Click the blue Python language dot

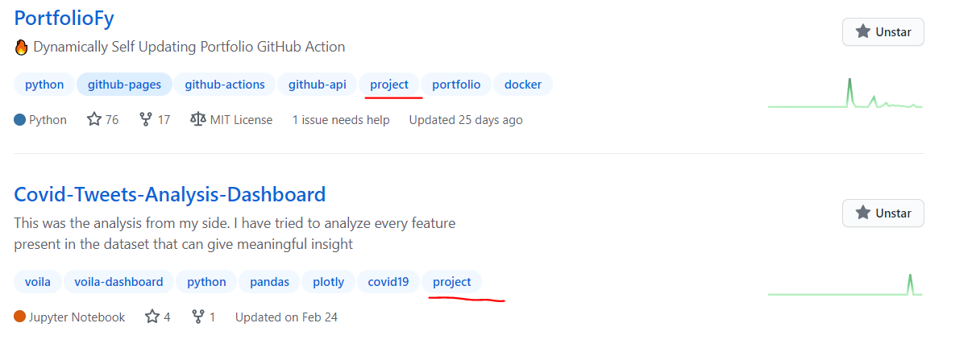[20, 120]
